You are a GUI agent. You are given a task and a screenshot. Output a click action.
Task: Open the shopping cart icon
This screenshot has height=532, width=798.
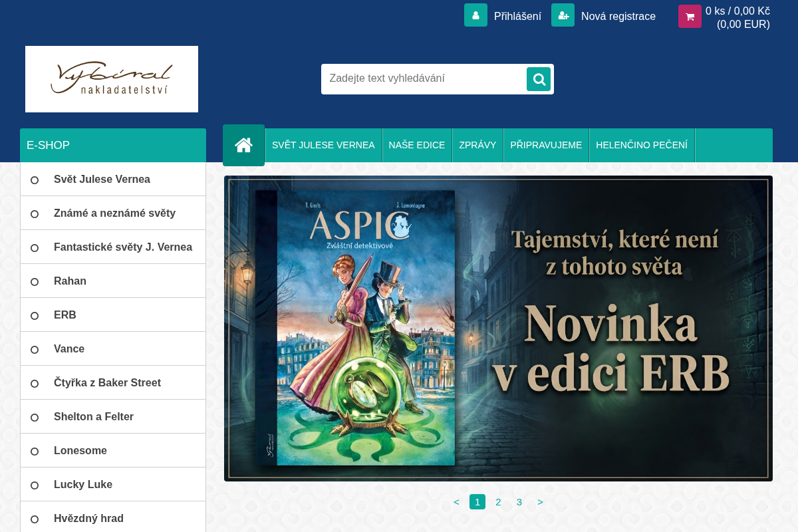pos(690,16)
